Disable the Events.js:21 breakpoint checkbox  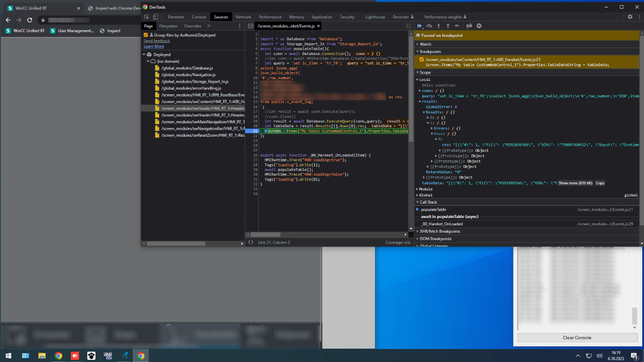421,60
